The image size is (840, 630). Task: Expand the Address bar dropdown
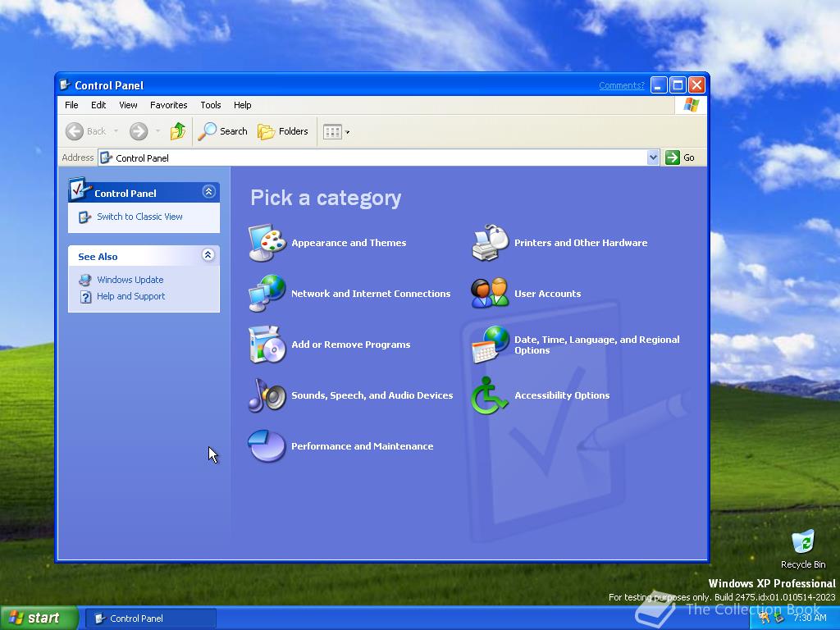click(x=652, y=157)
